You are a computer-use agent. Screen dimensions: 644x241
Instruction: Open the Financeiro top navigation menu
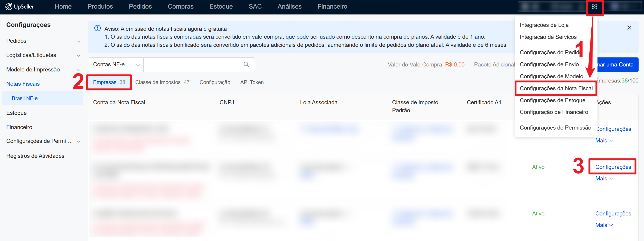(332, 7)
